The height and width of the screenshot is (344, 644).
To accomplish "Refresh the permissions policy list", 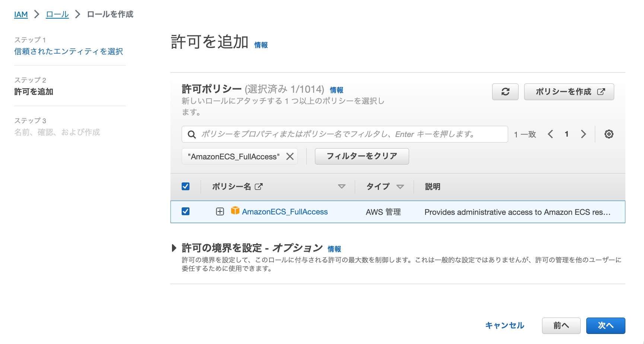I will [505, 92].
